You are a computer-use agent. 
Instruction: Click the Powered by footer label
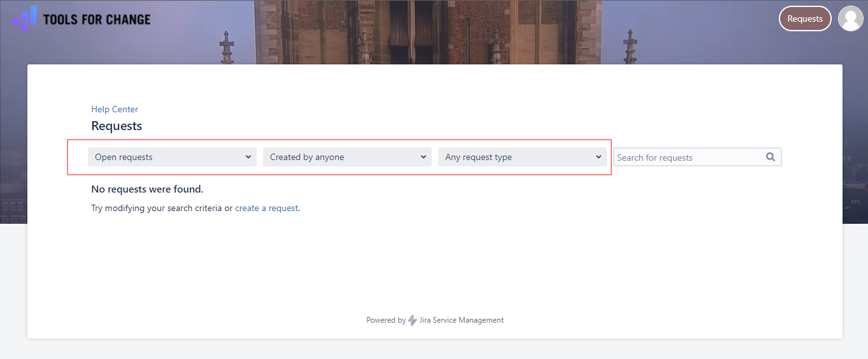[385, 320]
